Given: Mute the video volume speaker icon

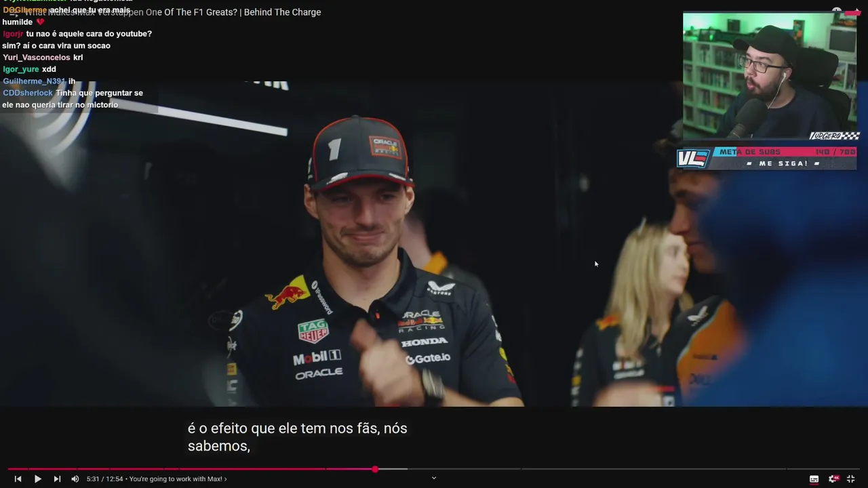Looking at the screenshot, I should pyautogui.click(x=75, y=479).
